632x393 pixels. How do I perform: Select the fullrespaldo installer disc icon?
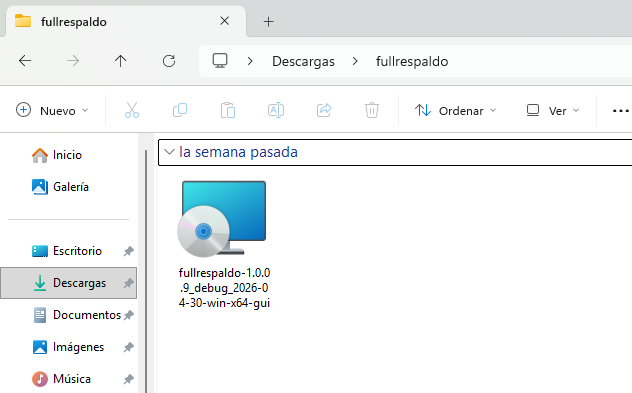point(222,219)
